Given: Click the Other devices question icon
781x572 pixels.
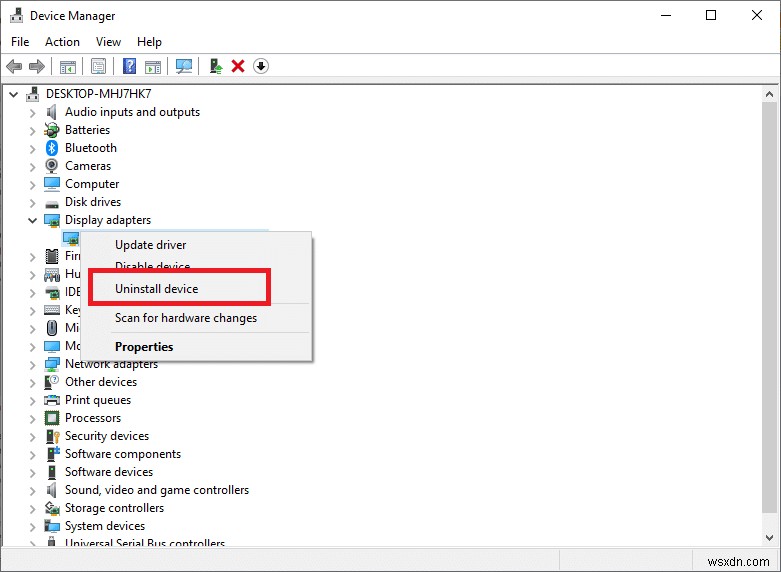Looking at the screenshot, I should pos(52,382).
